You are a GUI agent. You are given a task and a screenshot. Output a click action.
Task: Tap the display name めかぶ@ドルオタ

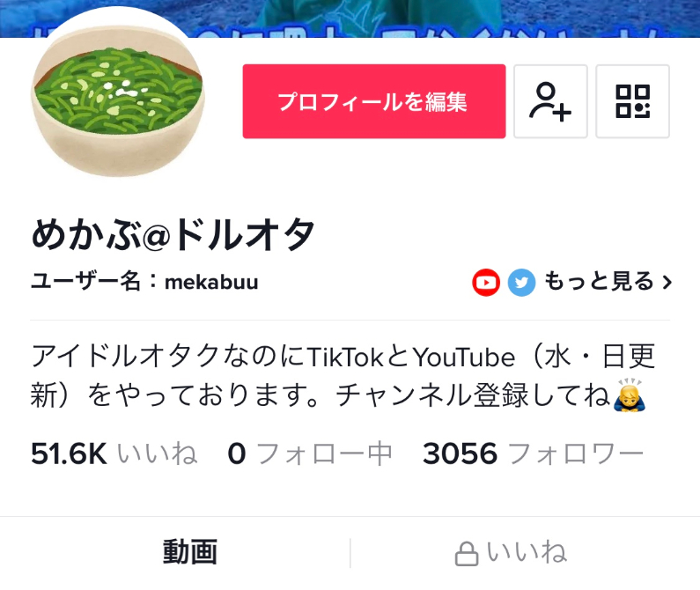click(173, 234)
